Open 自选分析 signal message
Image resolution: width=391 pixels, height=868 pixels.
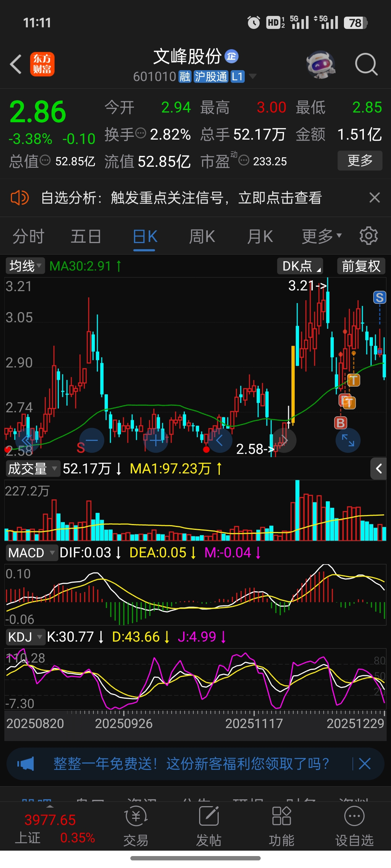181,198
